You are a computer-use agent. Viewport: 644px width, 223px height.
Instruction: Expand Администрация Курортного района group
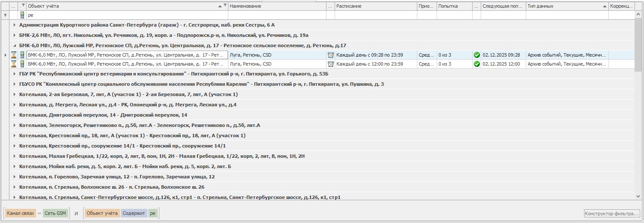pyautogui.click(x=15, y=25)
